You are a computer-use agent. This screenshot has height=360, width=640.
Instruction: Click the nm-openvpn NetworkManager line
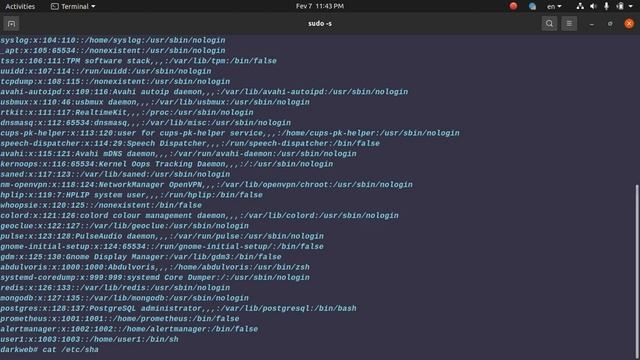pyautogui.click(x=207, y=184)
